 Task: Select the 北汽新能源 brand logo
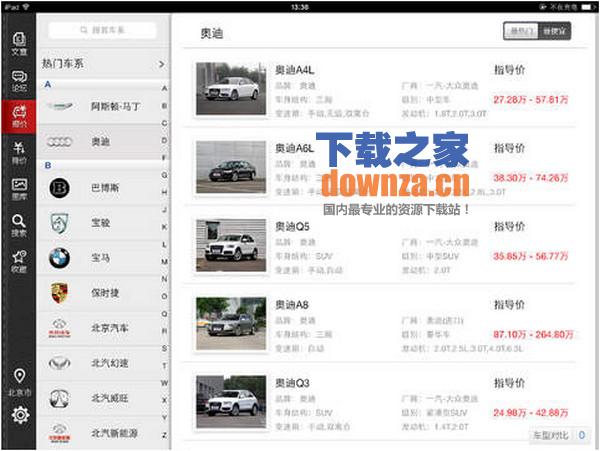click(x=59, y=433)
